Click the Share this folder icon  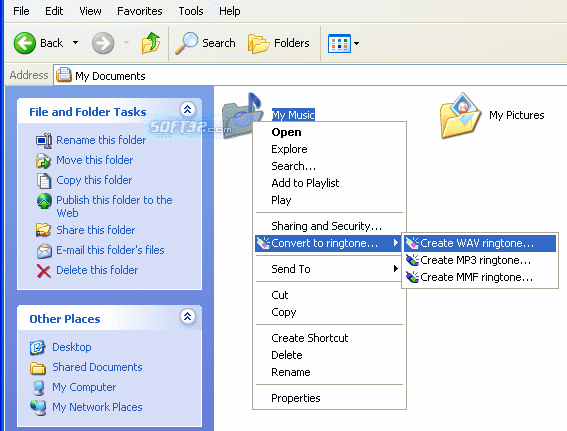tap(43, 230)
